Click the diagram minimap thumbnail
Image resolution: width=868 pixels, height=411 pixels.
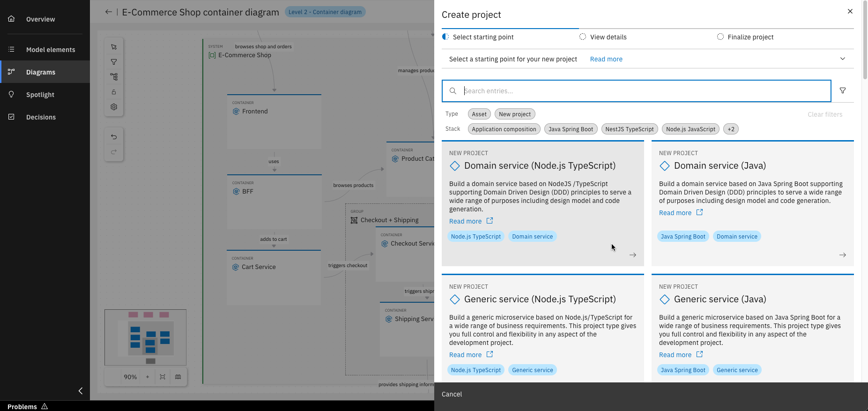pos(145,337)
